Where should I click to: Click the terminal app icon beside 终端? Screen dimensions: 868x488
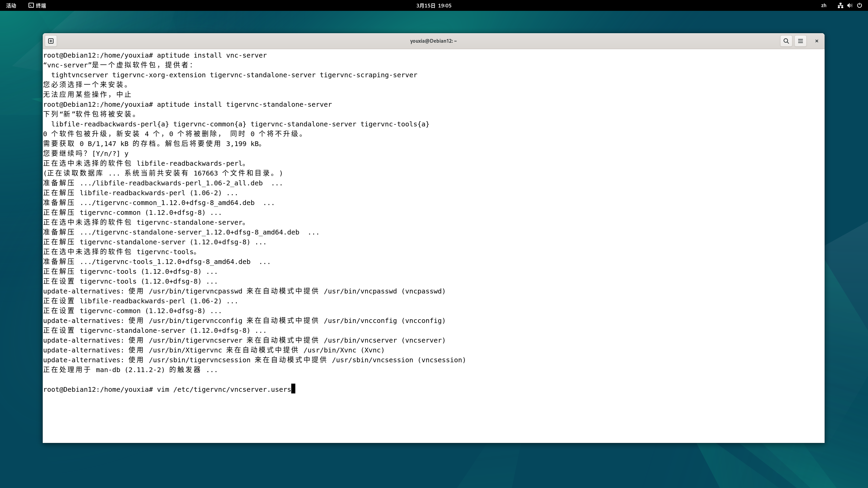click(x=30, y=5)
